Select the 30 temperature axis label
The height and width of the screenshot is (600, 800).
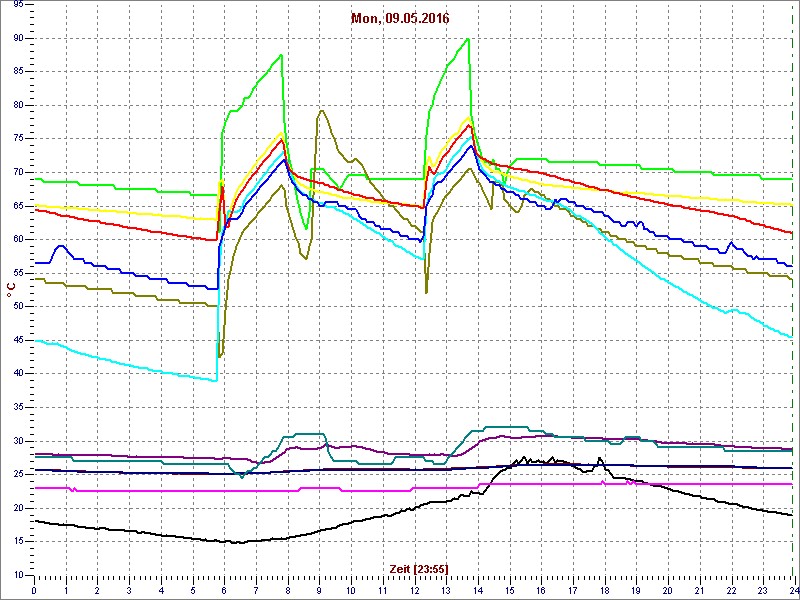[17, 441]
